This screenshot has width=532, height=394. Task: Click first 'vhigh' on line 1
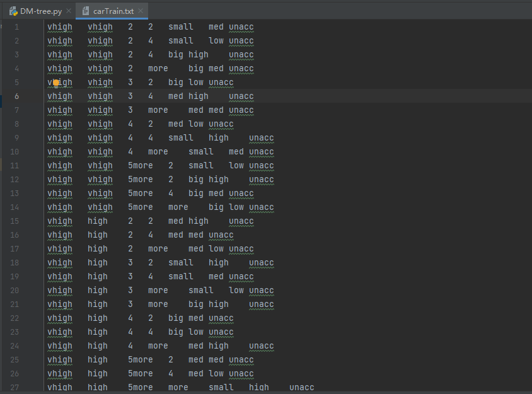60,27
